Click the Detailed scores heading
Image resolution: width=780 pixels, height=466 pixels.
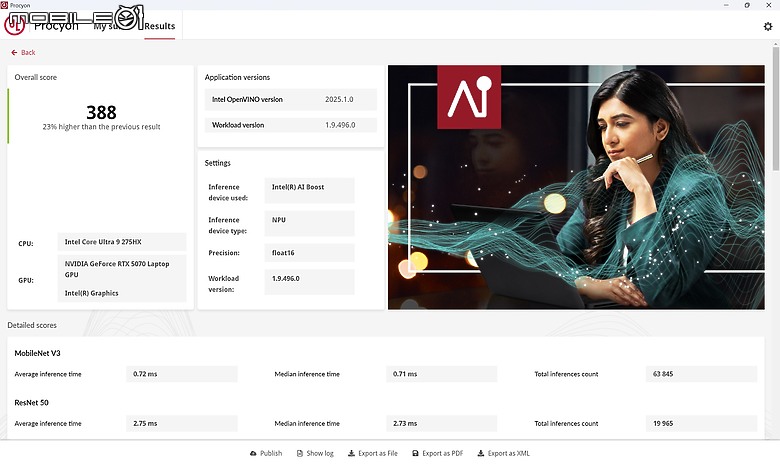(x=32, y=325)
